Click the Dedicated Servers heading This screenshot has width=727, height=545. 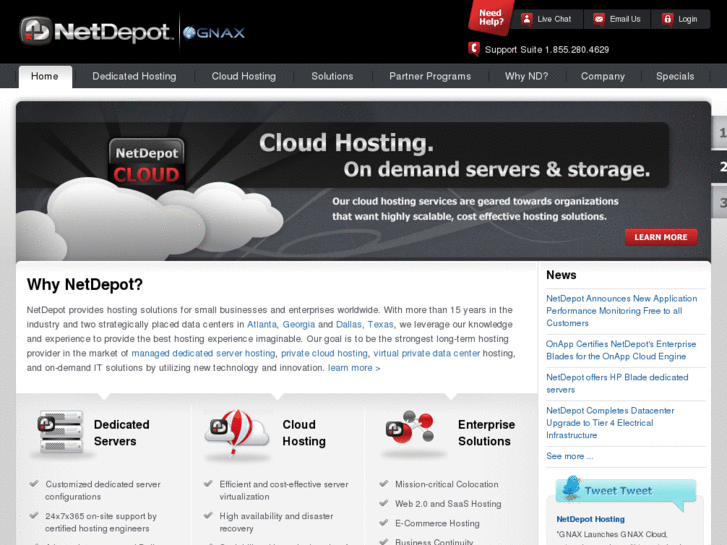[121, 433]
